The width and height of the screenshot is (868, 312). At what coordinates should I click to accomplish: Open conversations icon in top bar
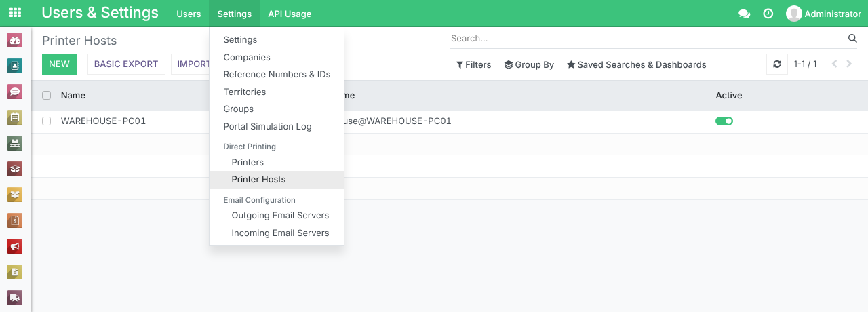click(x=744, y=14)
